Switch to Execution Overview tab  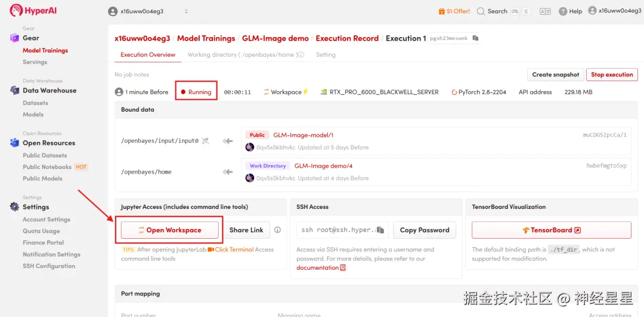point(148,55)
